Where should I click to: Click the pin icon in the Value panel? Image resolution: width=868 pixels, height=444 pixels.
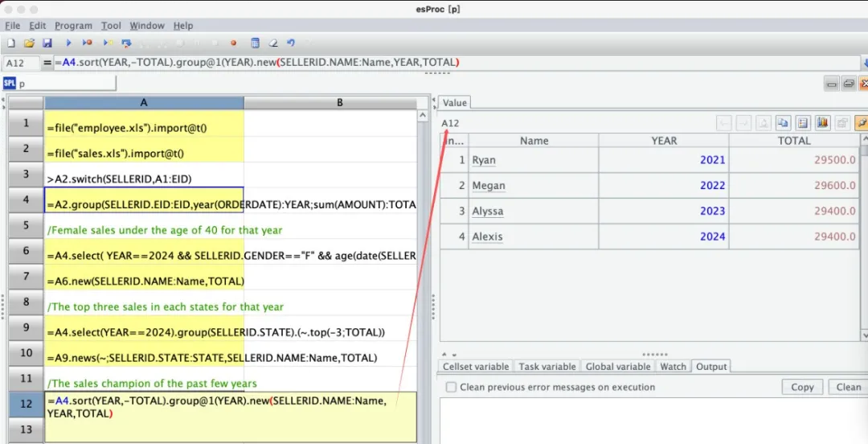point(861,123)
